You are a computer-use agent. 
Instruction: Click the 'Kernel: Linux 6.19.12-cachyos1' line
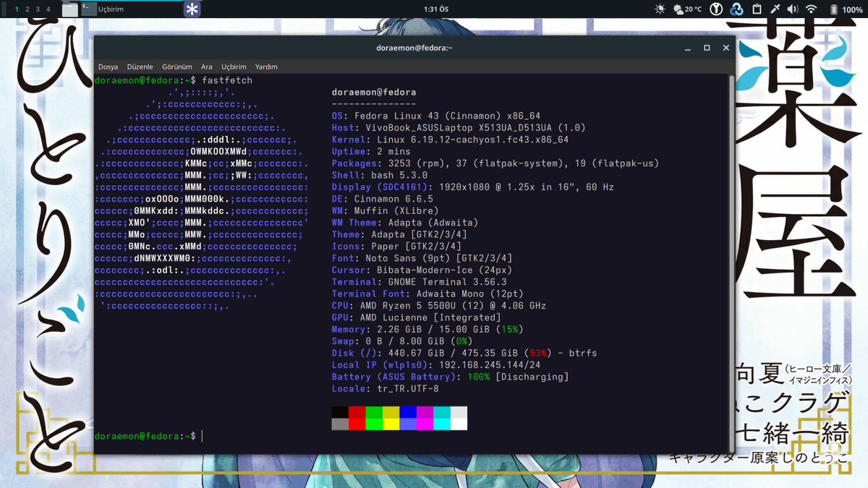click(x=450, y=140)
